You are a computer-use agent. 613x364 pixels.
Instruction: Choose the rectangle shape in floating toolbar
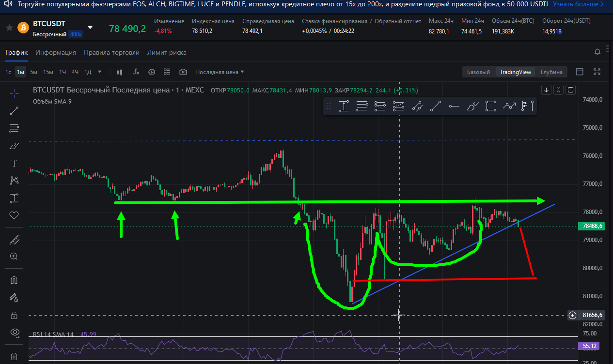click(x=490, y=106)
